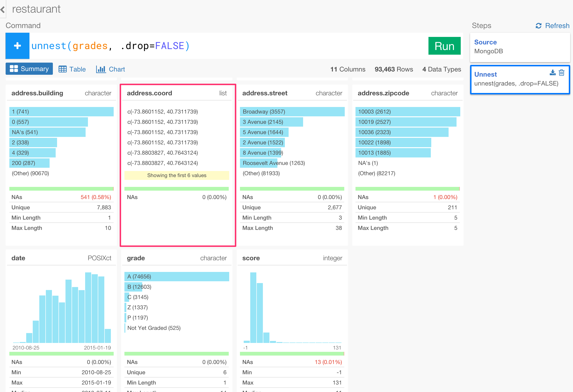The width and height of the screenshot is (573, 392).
Task: Select zipcode 10019 (2527) bar
Action: 406,122
